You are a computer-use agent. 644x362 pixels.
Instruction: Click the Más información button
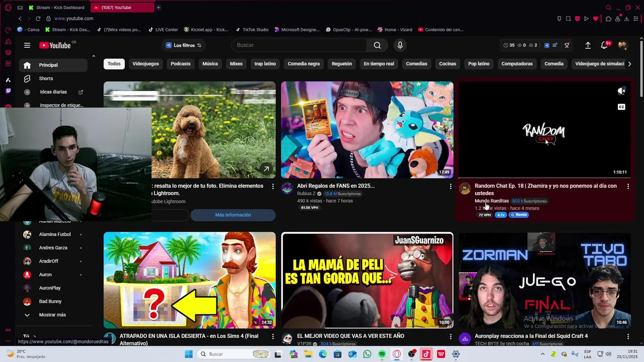(x=233, y=215)
